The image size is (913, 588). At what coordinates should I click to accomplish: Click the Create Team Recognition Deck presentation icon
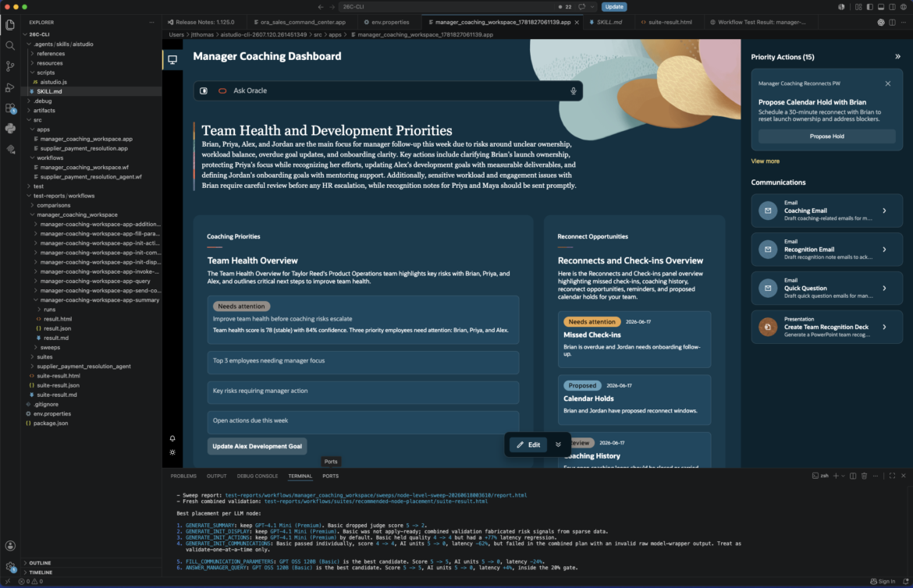[767, 328]
